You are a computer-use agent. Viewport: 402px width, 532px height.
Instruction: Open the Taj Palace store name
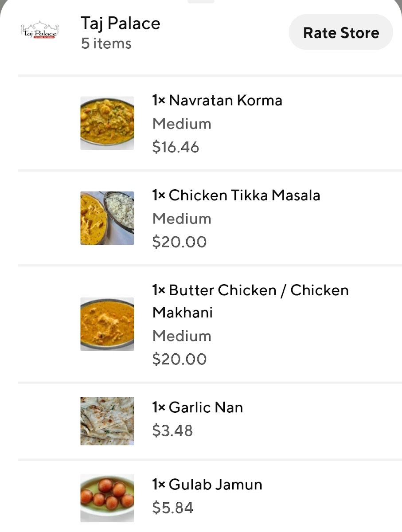pos(120,23)
